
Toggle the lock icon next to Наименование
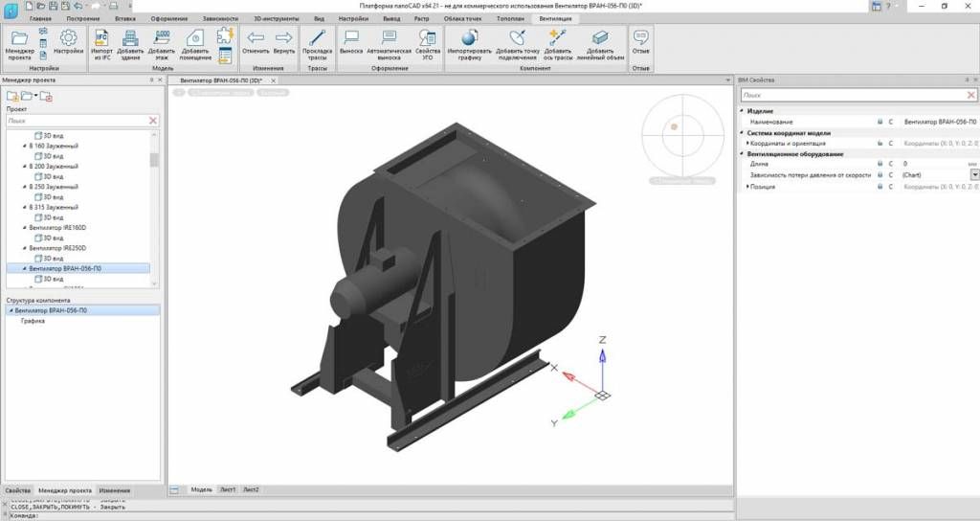(x=880, y=123)
